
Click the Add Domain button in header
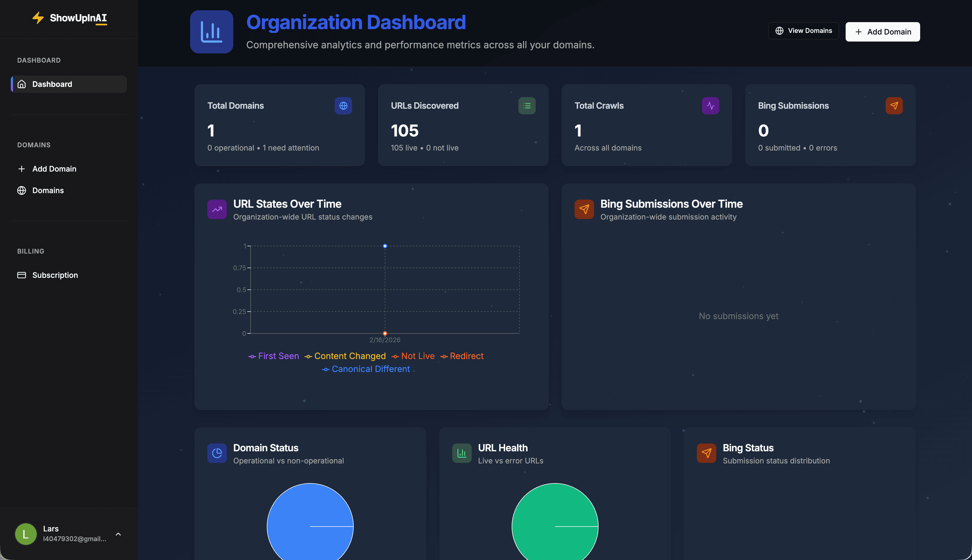click(x=882, y=32)
